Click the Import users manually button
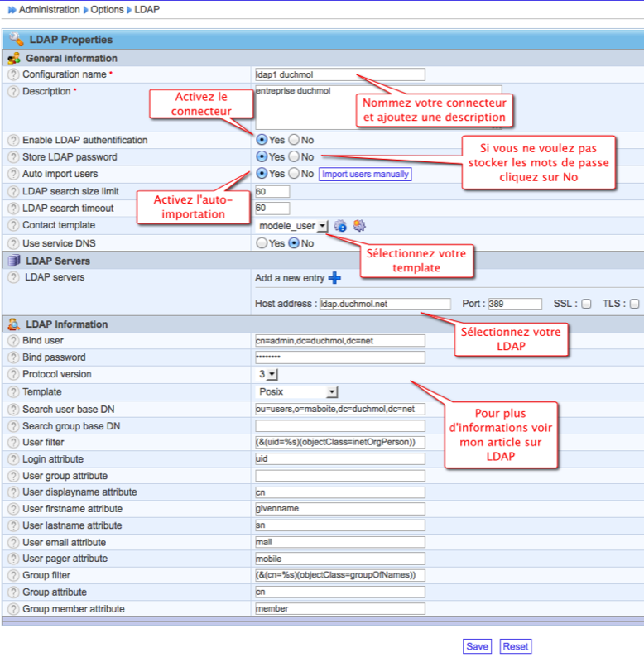This screenshot has width=644, height=662. pyautogui.click(x=365, y=174)
